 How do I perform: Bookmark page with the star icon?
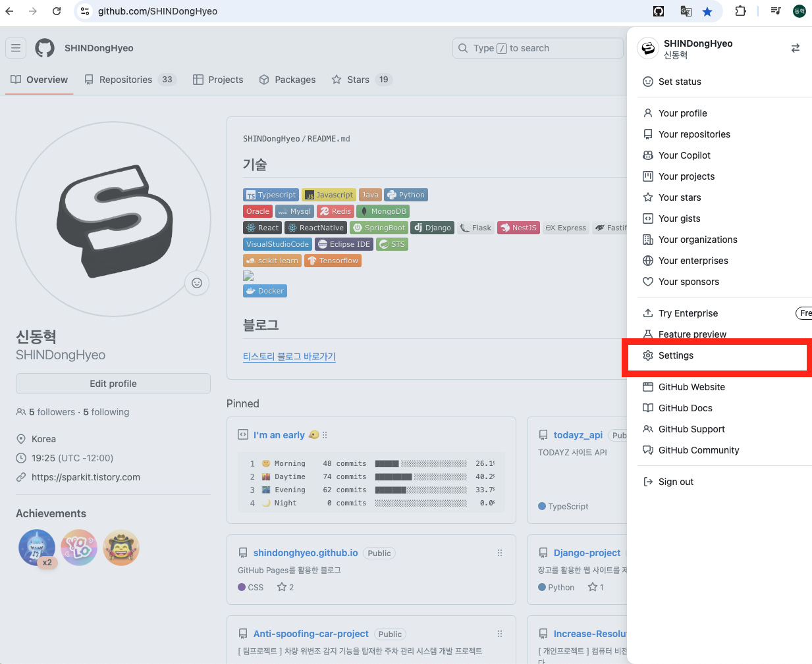(707, 11)
